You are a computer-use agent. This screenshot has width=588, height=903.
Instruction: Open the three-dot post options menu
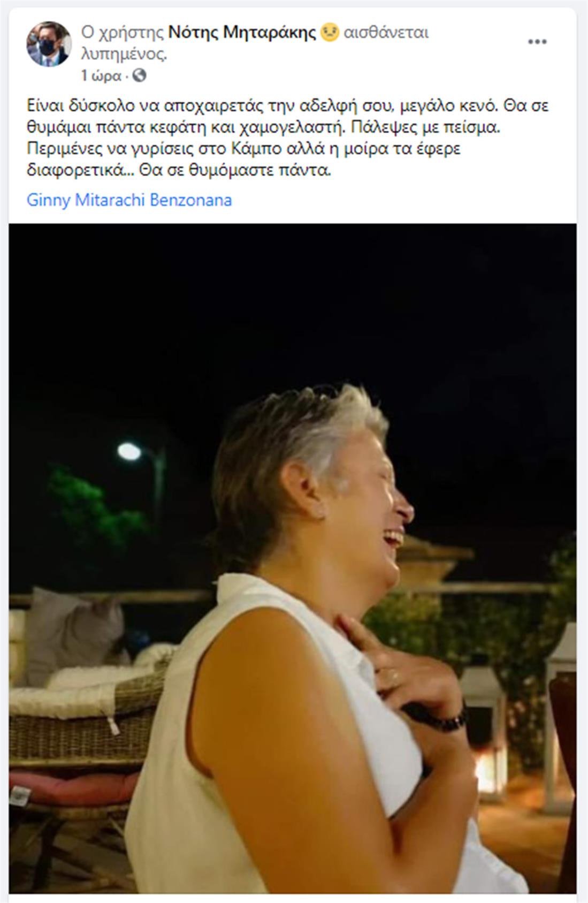tap(537, 42)
